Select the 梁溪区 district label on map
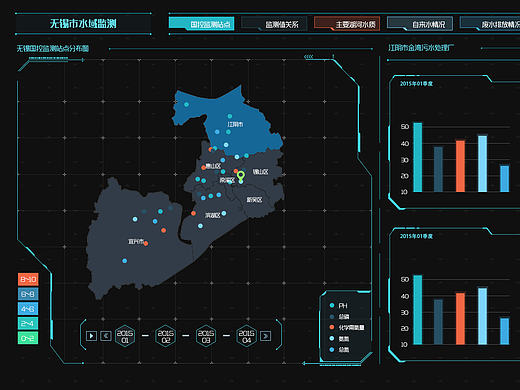Image resolution: width=520 pixels, height=390 pixels. click(227, 180)
